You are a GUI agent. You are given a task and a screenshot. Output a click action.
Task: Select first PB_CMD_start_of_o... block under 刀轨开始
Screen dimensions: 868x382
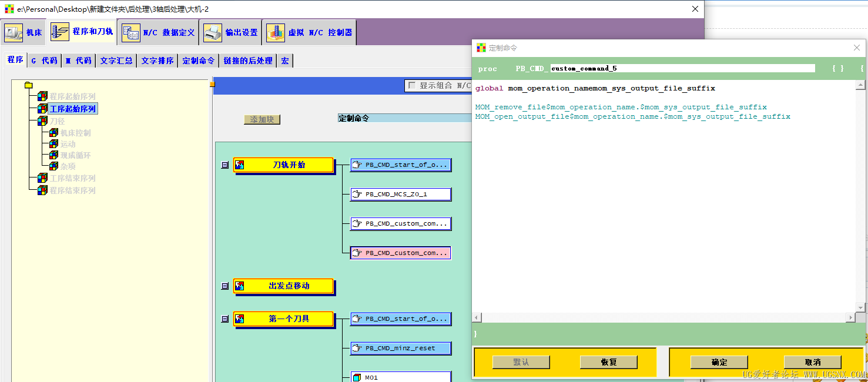[x=401, y=165]
